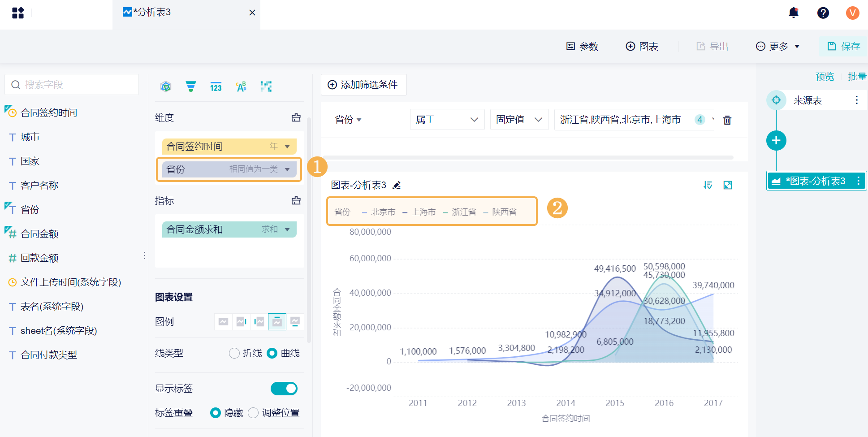Expand chart to fullscreen
The image size is (868, 437).
pyautogui.click(x=728, y=185)
